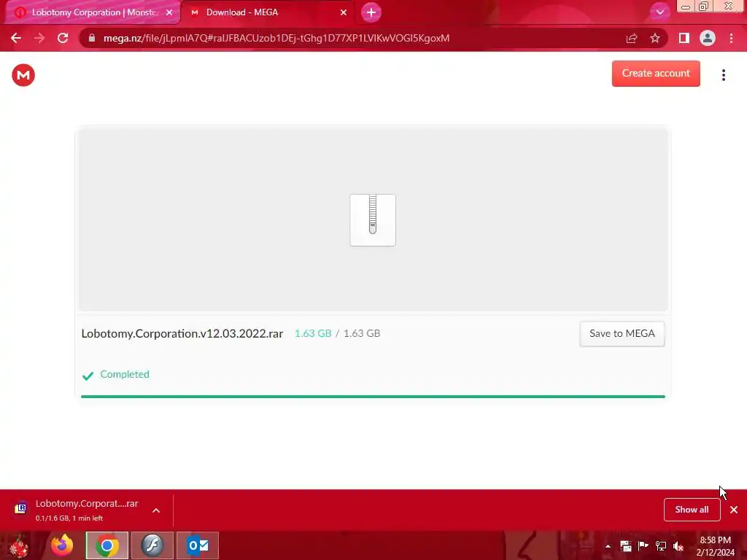
Task: Open the Flash taskbar application
Action: pyautogui.click(x=152, y=545)
